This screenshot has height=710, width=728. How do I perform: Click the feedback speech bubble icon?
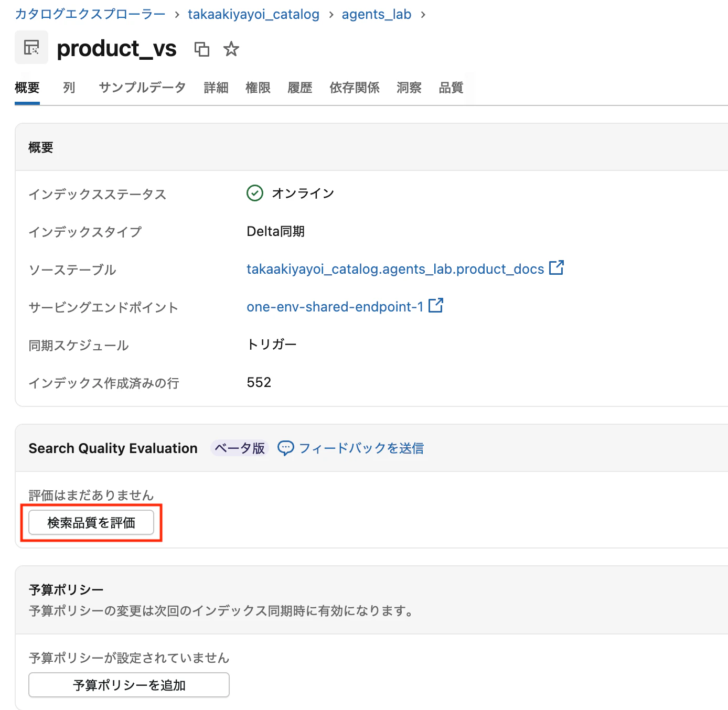285,448
